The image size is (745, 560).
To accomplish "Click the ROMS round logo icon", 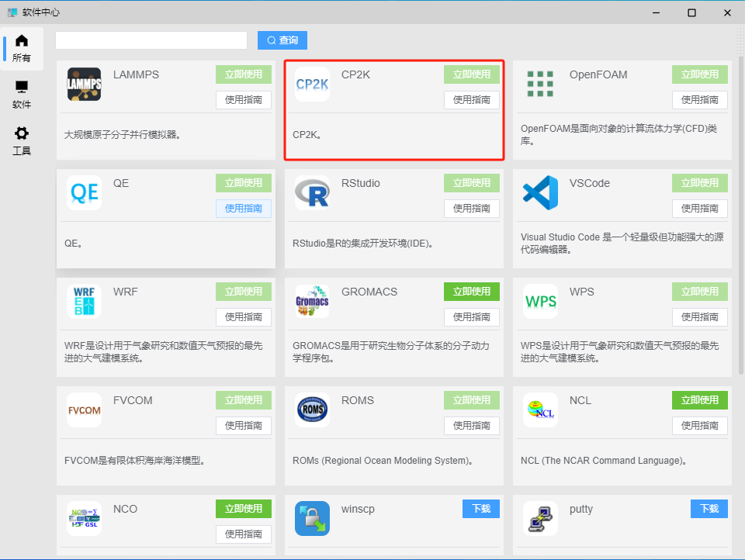I will 312,410.
